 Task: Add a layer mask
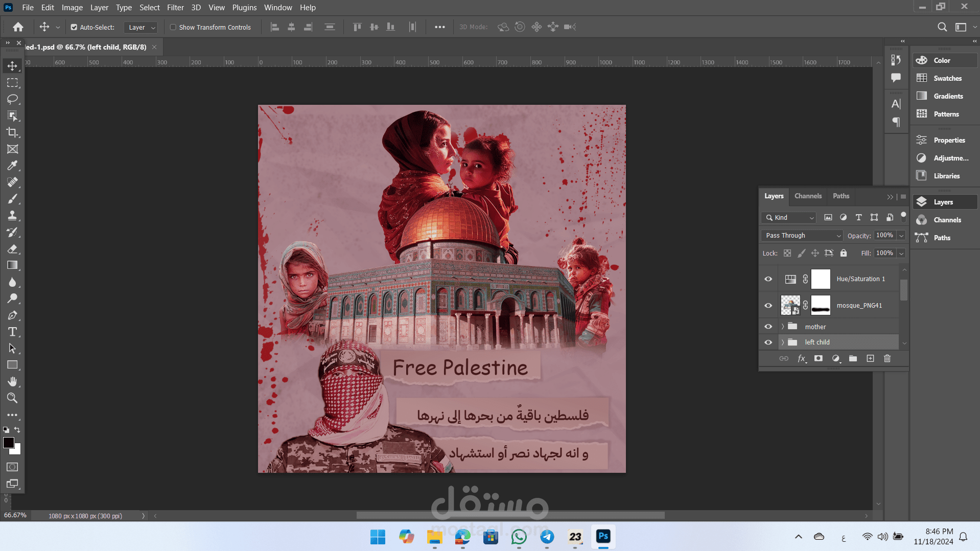click(x=819, y=358)
